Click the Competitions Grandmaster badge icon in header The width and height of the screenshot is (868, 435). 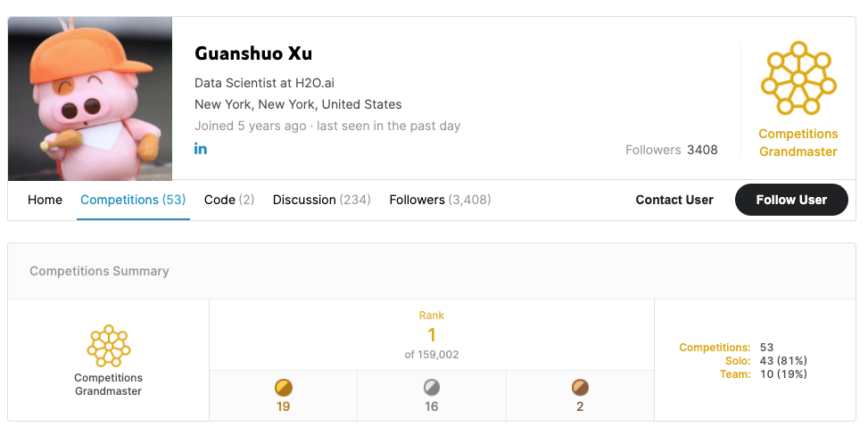[x=798, y=78]
